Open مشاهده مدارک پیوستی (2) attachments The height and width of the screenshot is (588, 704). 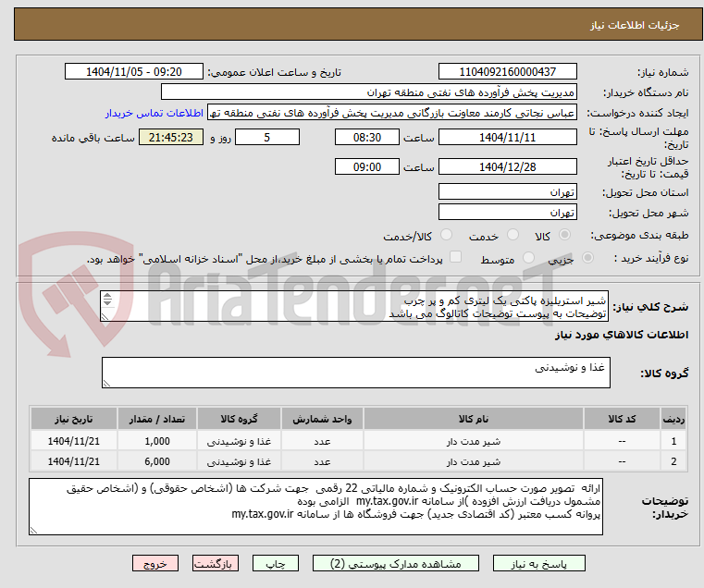click(x=396, y=563)
